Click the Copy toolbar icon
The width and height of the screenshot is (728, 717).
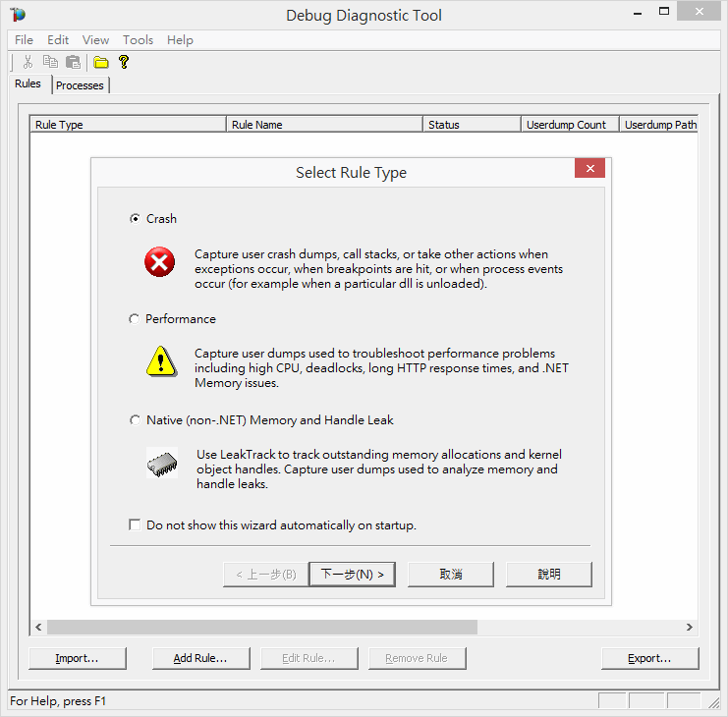coord(50,62)
